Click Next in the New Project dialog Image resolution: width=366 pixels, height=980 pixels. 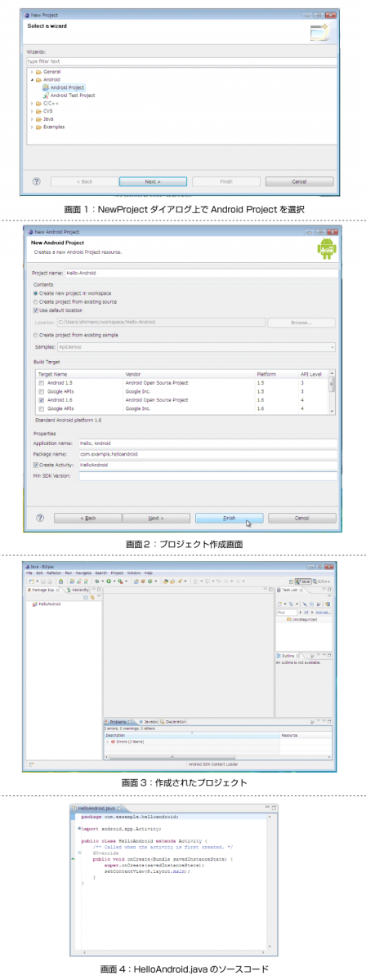tap(153, 181)
